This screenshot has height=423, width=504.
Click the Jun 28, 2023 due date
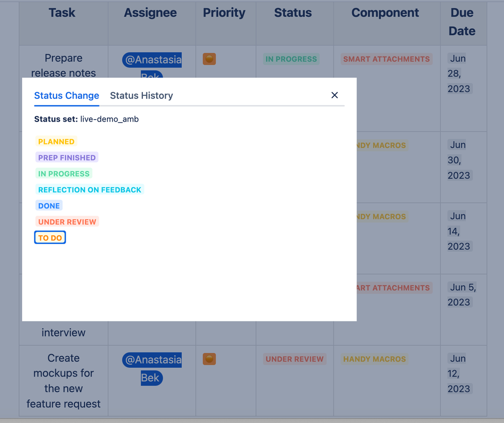coord(459,74)
